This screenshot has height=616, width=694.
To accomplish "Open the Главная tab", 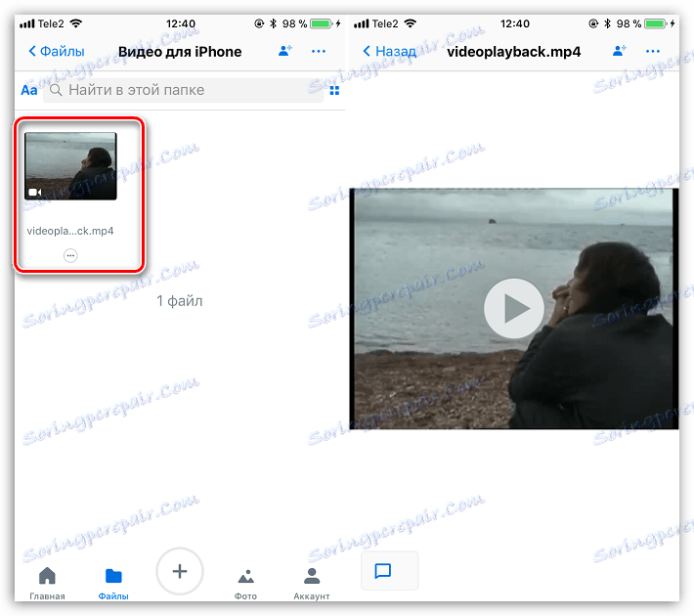I will 47,583.
